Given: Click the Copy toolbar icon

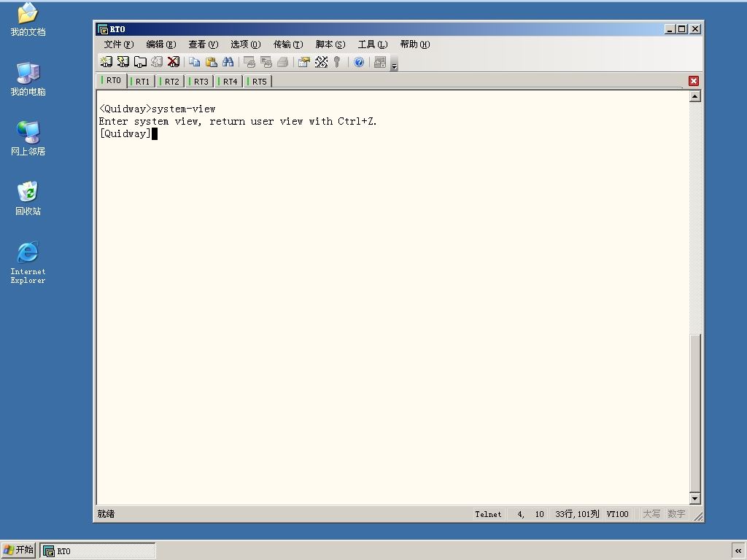Looking at the screenshot, I should coord(194,62).
